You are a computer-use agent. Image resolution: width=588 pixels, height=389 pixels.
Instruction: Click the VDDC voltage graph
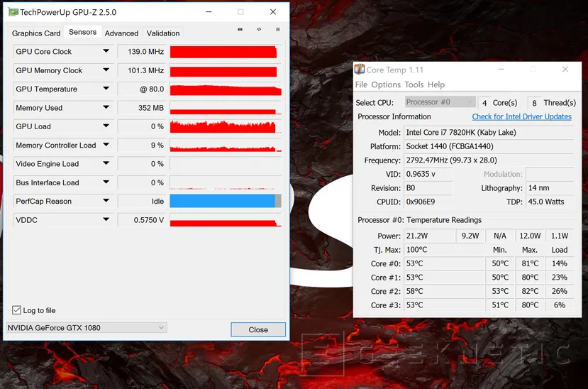[226, 220]
